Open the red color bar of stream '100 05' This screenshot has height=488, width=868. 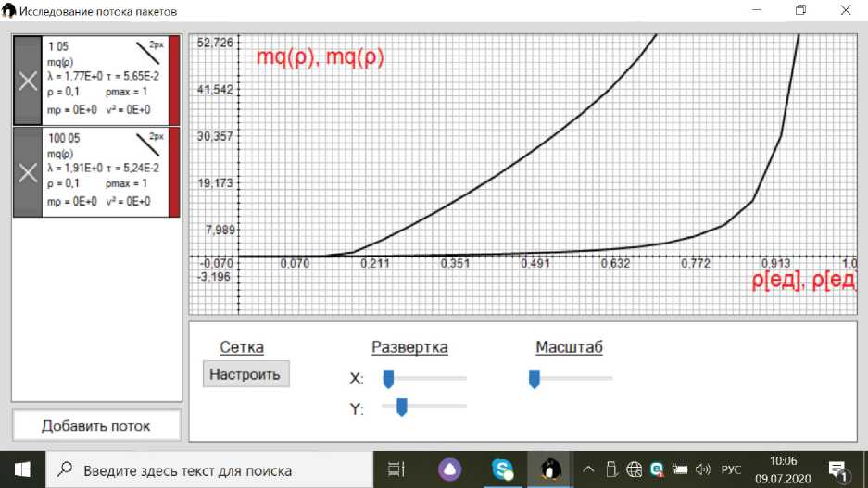174,172
